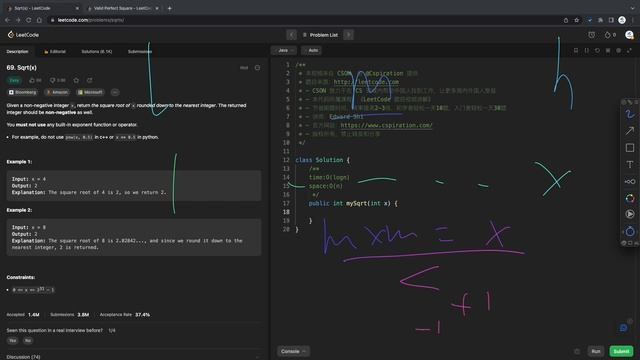Image resolution: width=640 pixels, height=360 pixels.
Task: Open the Problem List
Action: coord(320,35)
